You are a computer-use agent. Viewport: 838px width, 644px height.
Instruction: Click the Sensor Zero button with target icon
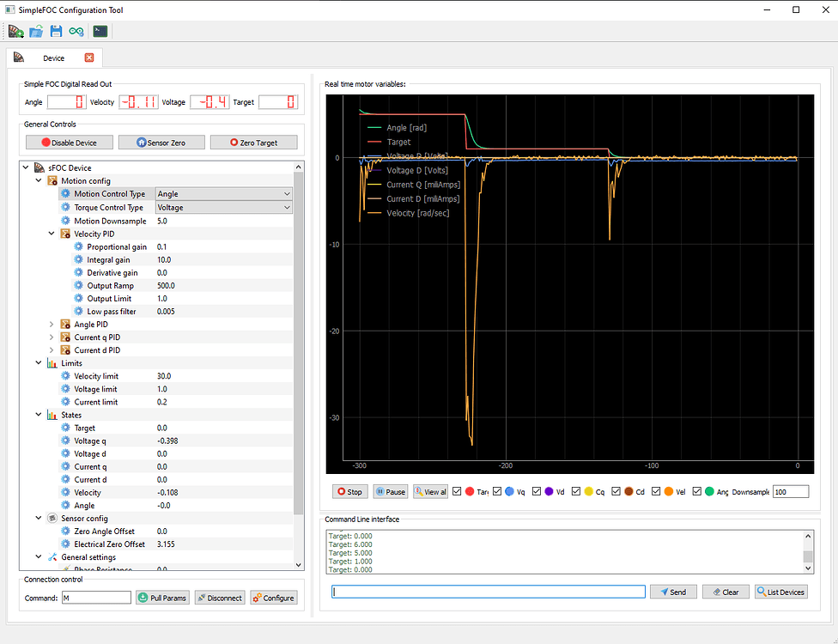(161, 142)
